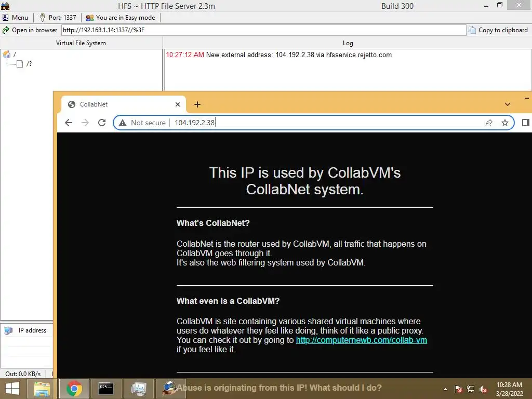Reload the CollabNet page

point(102,123)
